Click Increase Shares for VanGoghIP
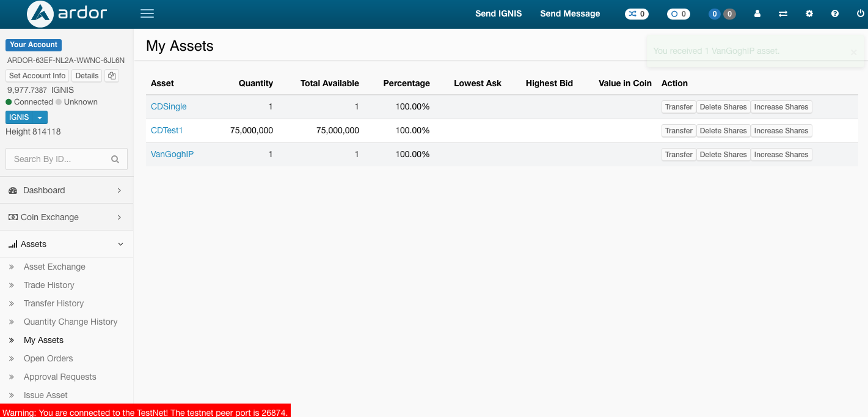 pos(781,155)
